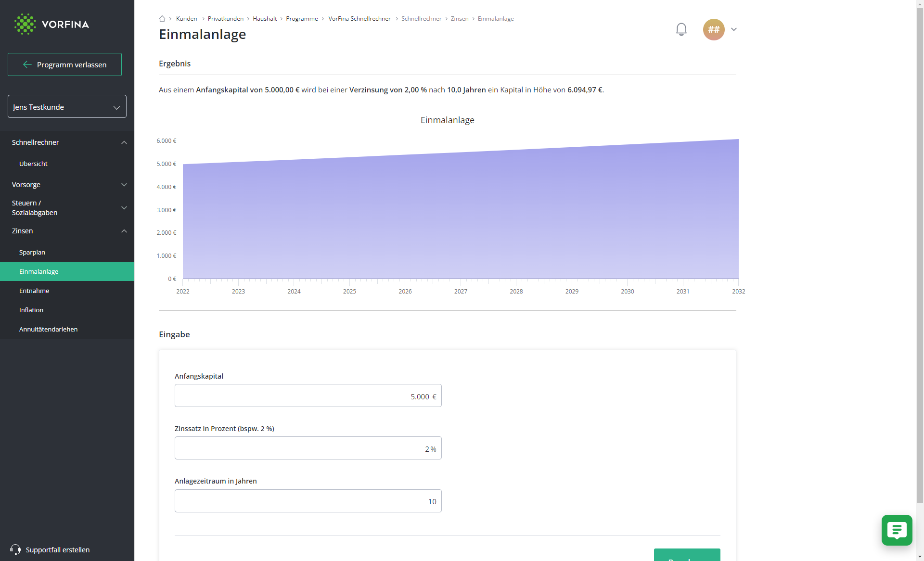This screenshot has width=924, height=561.
Task: Click the Programm verlassen button
Action: pyautogui.click(x=64, y=64)
